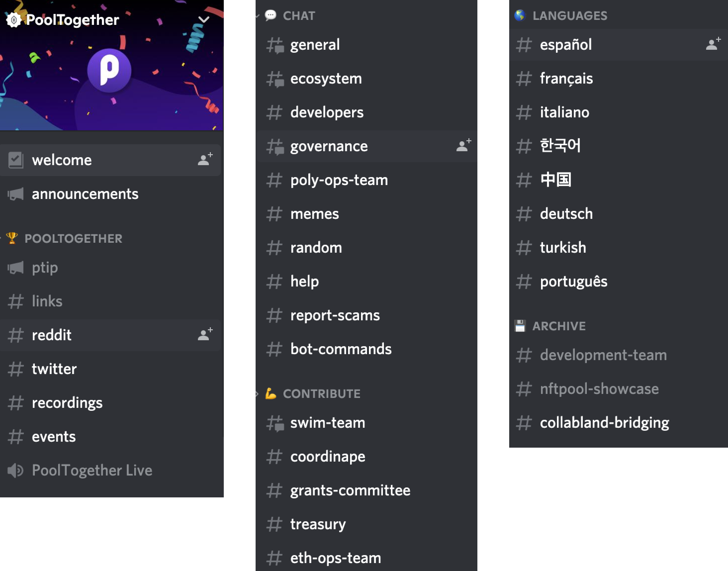The image size is (728, 571).
Task: Open the collabland-bridging channel
Action: click(618, 423)
